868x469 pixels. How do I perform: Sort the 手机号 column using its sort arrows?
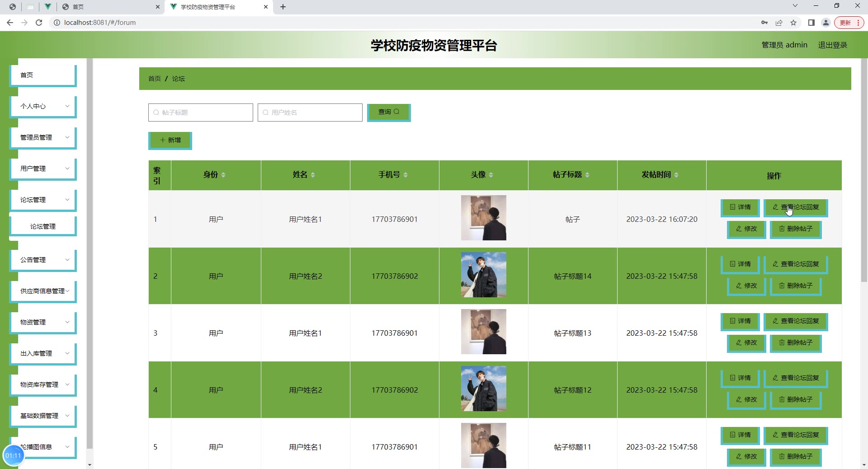click(406, 175)
